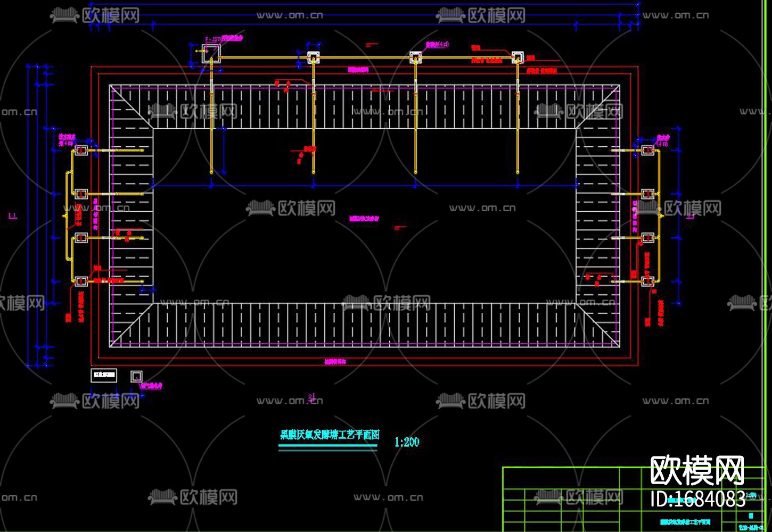Click the large 欧模网 logo at bottom right
The image size is (772, 532).
tap(697, 471)
